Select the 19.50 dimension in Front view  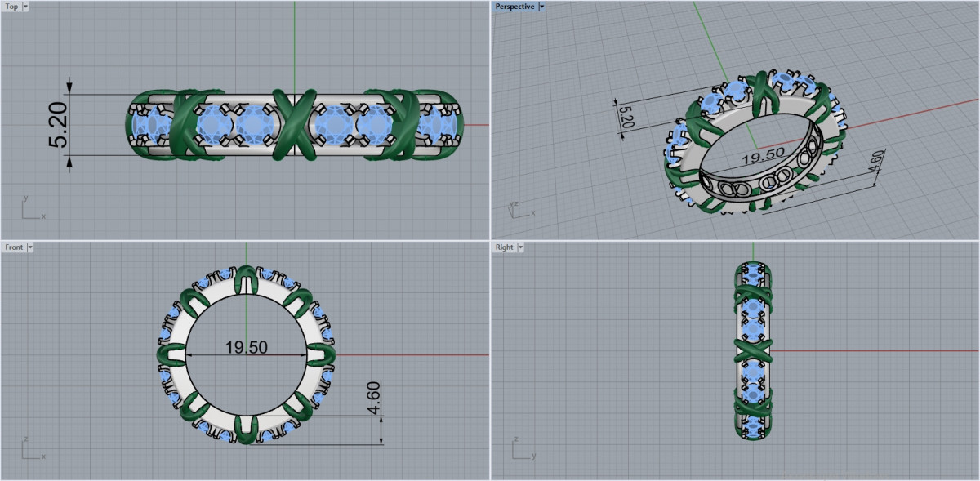[x=247, y=347]
